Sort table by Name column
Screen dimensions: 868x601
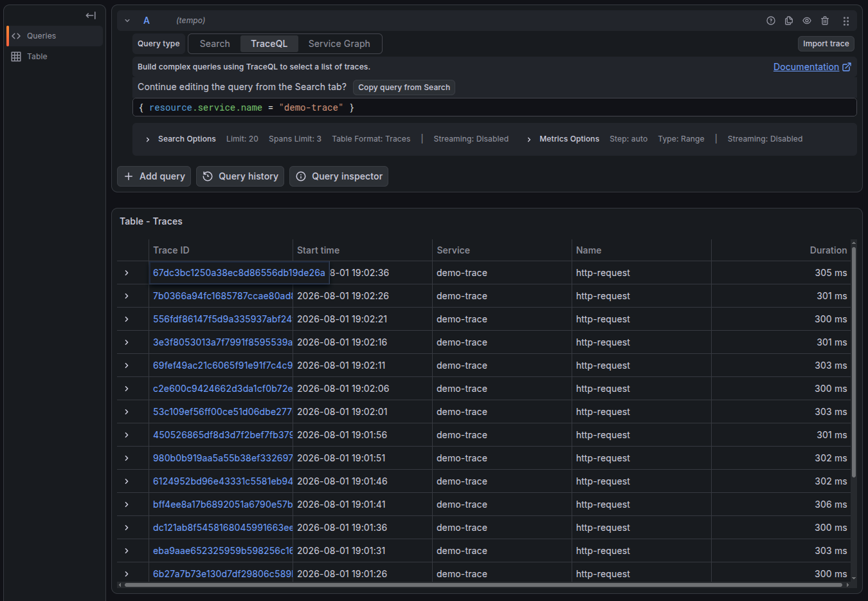(589, 250)
